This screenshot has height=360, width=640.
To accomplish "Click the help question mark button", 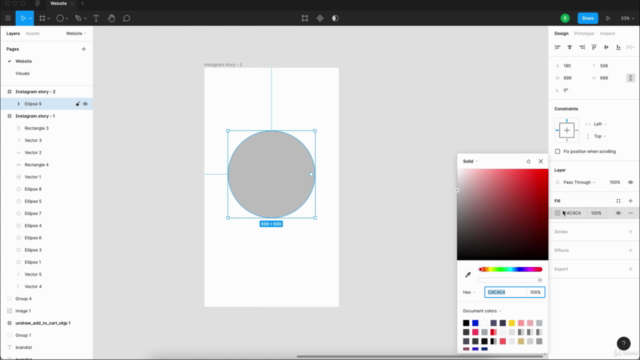I will tap(624, 344).
